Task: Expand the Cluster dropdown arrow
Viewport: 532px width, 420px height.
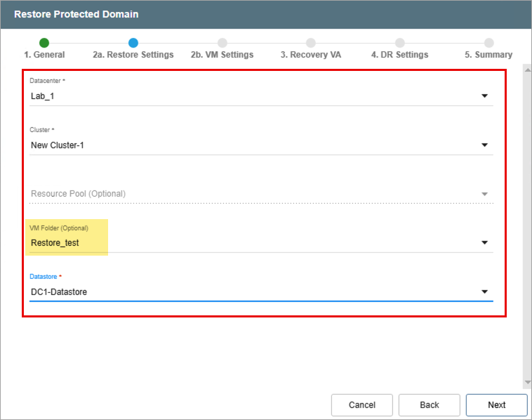Action: (x=484, y=145)
